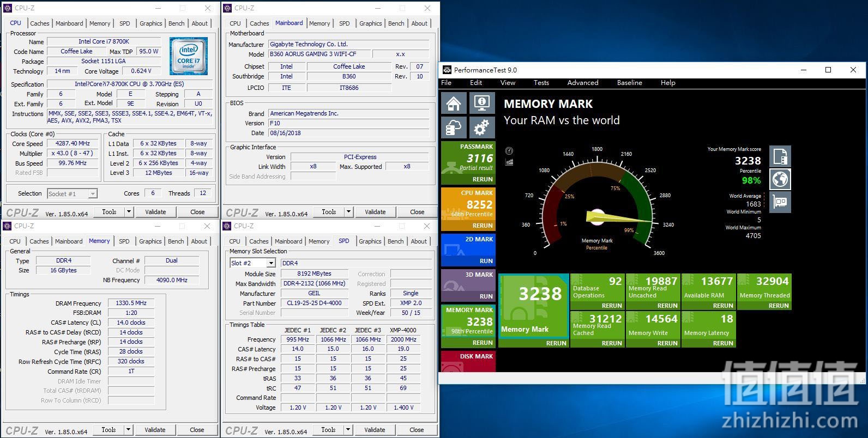Switch to the small gauge view icon

pyautogui.click(x=509, y=151)
